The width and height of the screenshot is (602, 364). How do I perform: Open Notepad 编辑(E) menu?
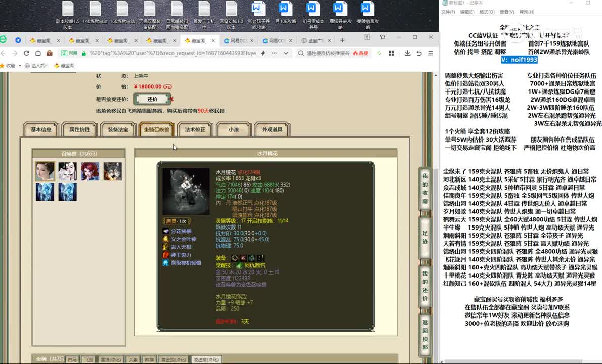pos(467,12)
